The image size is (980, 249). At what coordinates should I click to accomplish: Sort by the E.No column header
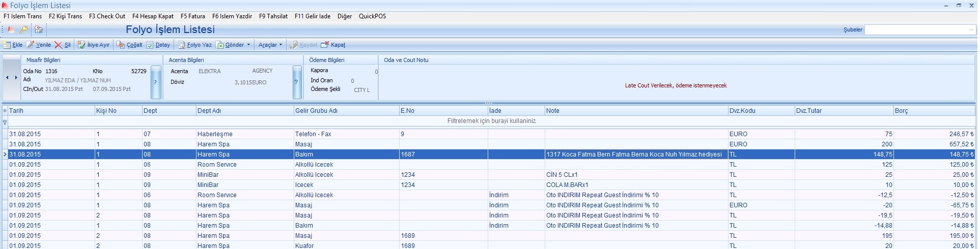[443, 111]
